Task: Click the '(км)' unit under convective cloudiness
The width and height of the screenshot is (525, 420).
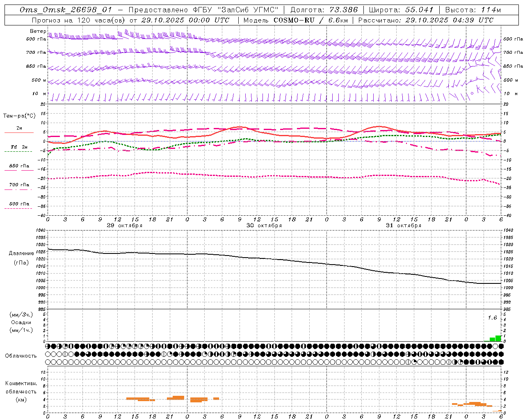Action: click(21, 399)
